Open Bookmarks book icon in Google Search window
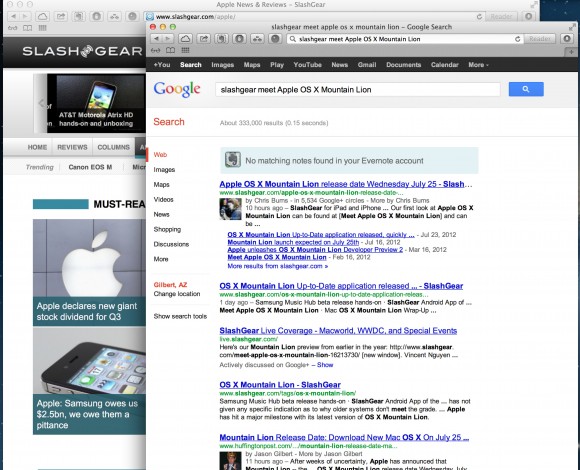Viewport: 580px width, 470px height. 170,50
